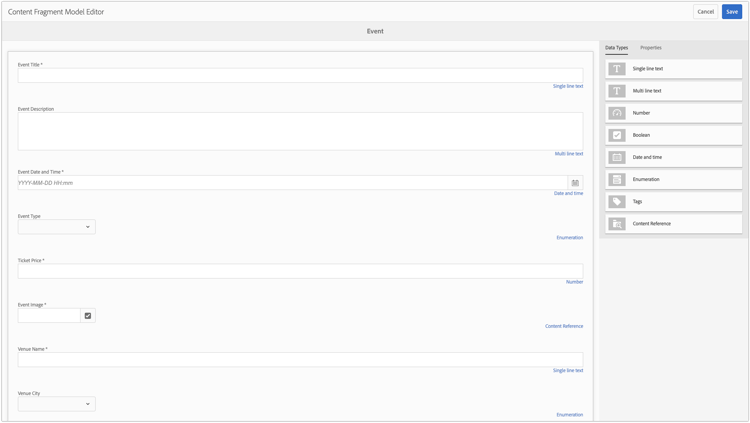Focus the Event Title input field
Screen dimensions: 750x423
pos(300,76)
